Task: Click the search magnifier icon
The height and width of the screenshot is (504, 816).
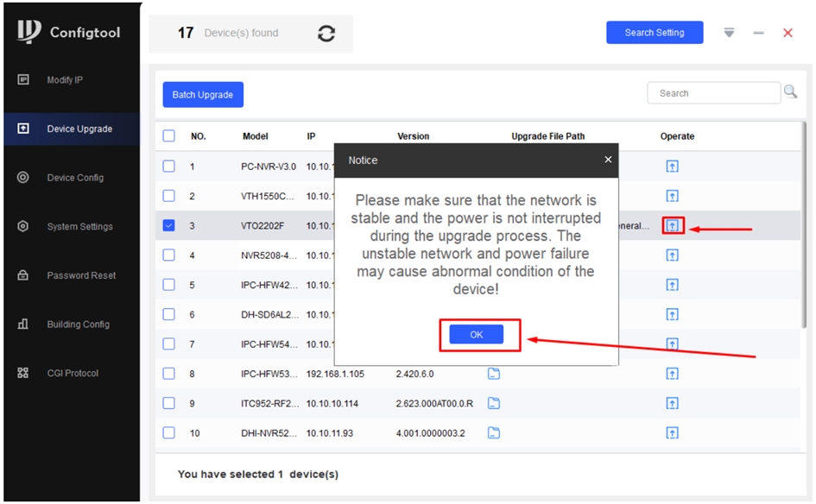Action: point(790,92)
